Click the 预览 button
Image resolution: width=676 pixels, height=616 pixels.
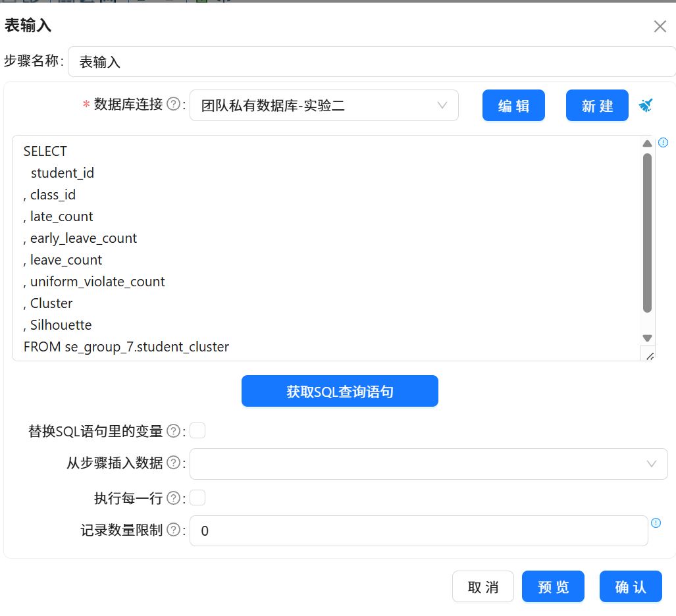tap(553, 586)
